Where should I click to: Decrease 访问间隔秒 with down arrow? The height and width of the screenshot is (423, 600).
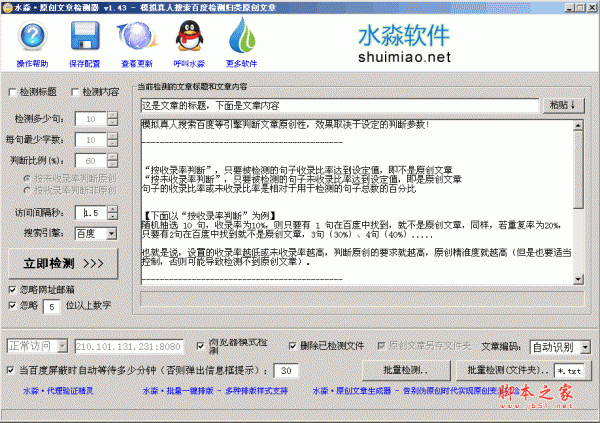click(112, 216)
